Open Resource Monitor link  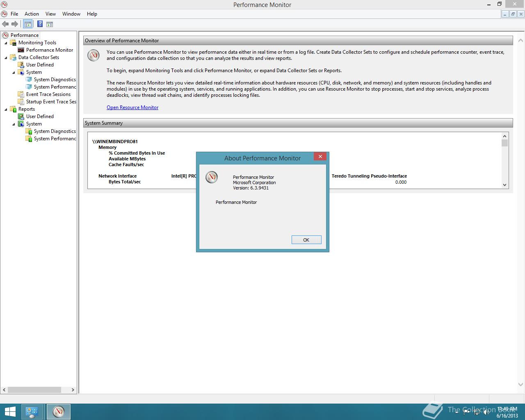[132, 107]
